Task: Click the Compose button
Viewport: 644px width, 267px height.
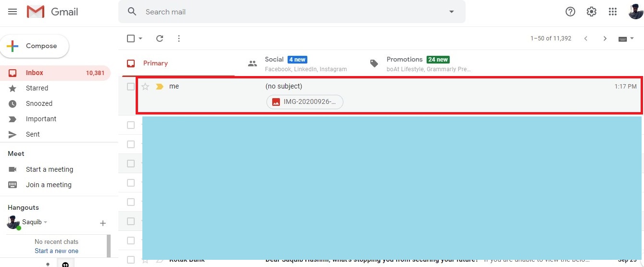Action: click(35, 46)
